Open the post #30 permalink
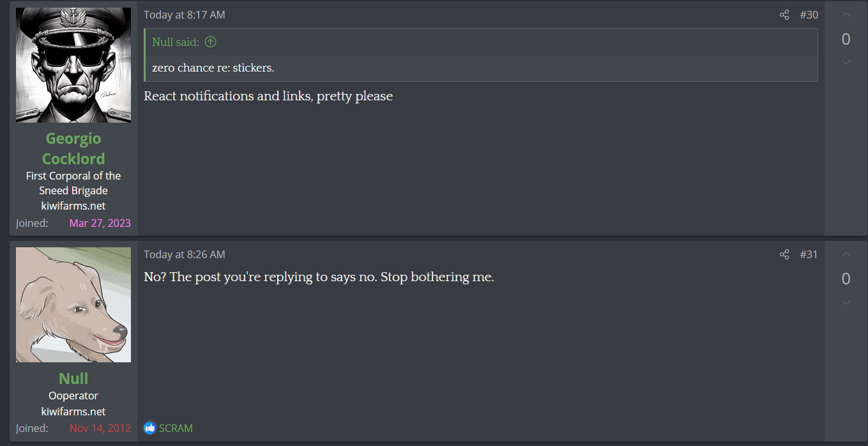868x446 pixels. point(809,15)
